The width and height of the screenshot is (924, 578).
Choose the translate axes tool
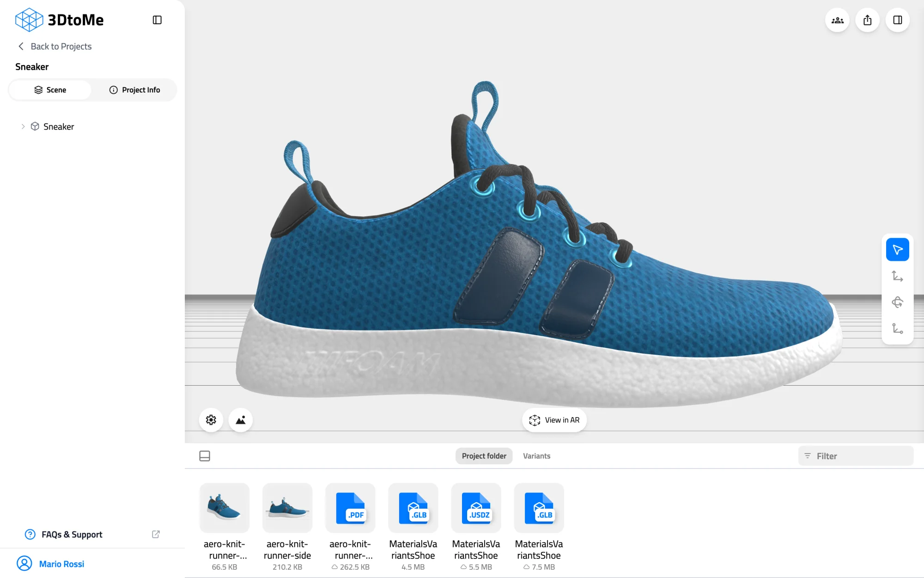pos(897,276)
